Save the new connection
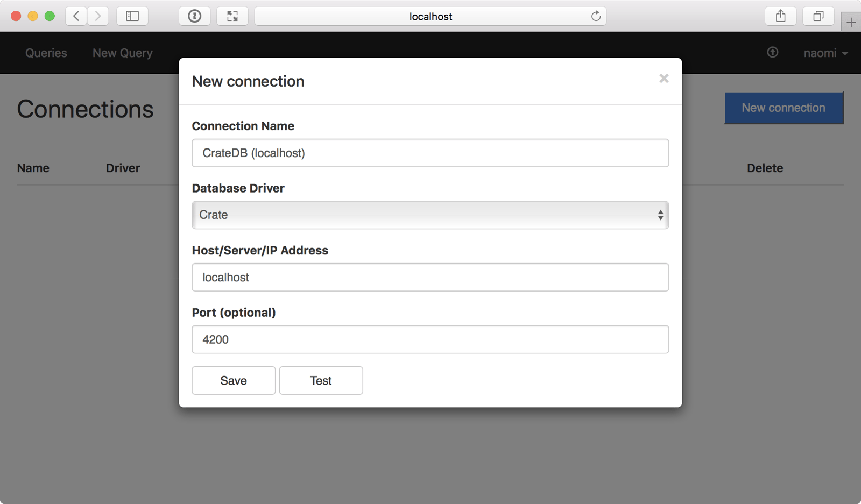The height and width of the screenshot is (504, 861). [x=233, y=380]
